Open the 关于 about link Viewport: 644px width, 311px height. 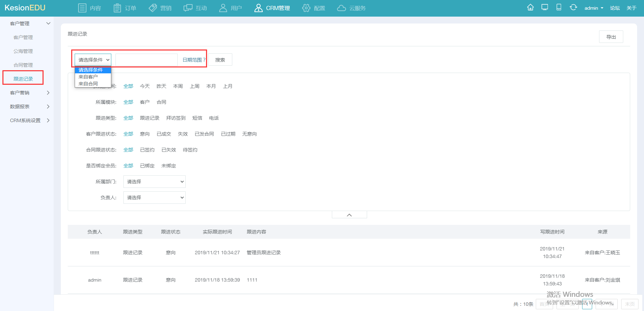pyautogui.click(x=631, y=8)
